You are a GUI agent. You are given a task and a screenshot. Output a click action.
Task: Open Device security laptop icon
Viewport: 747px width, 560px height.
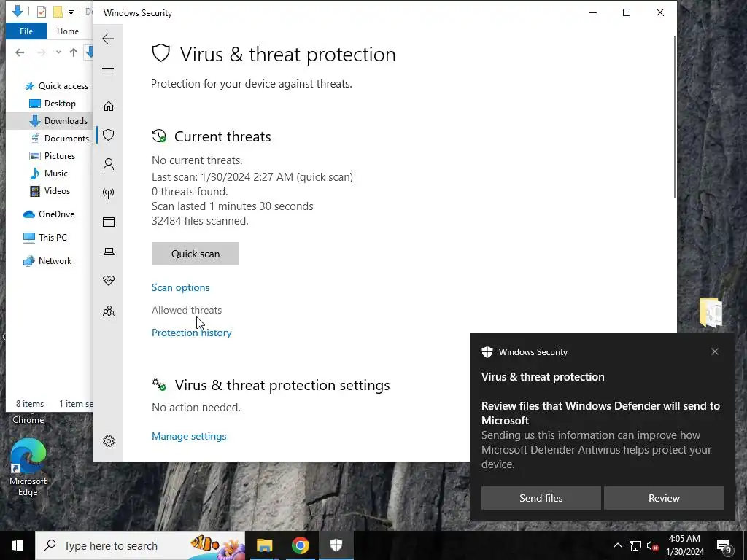tap(109, 252)
